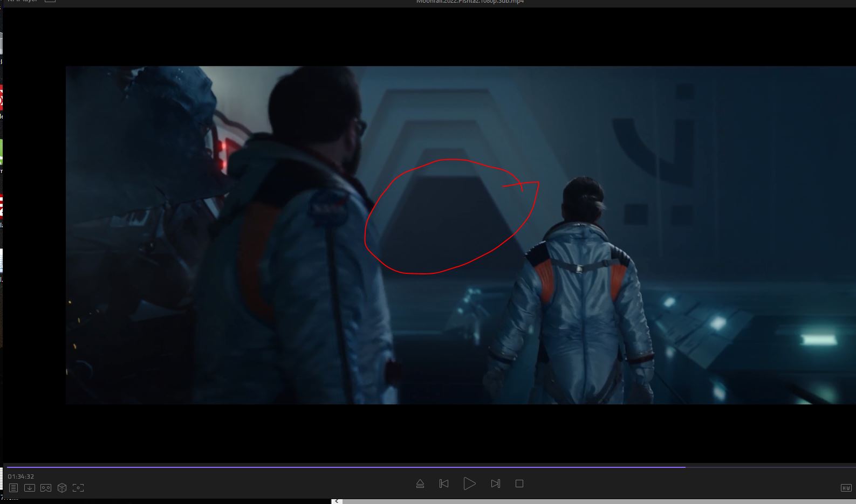Toggle 3D mode with the cube icon
The height and width of the screenshot is (504, 856).
pyautogui.click(x=62, y=488)
